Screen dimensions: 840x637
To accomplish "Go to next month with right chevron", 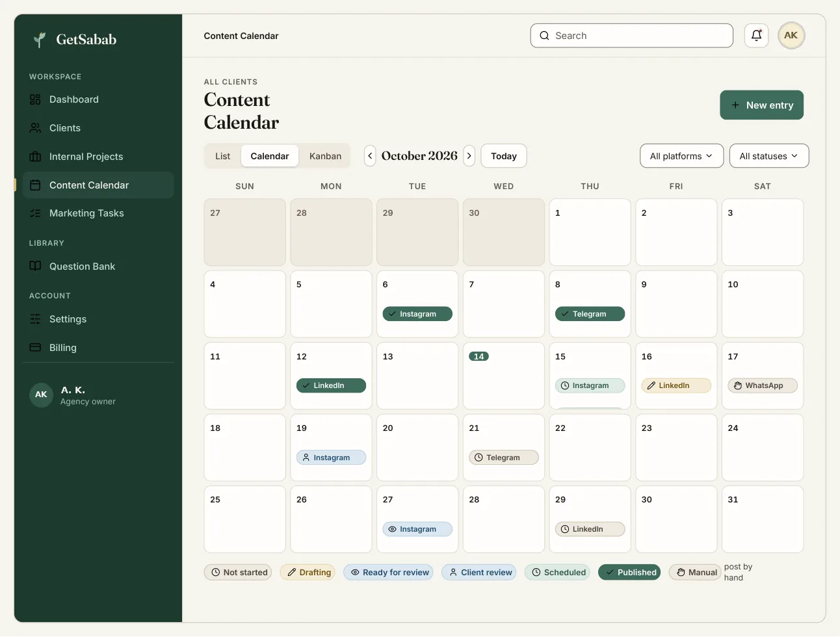I will coord(469,156).
